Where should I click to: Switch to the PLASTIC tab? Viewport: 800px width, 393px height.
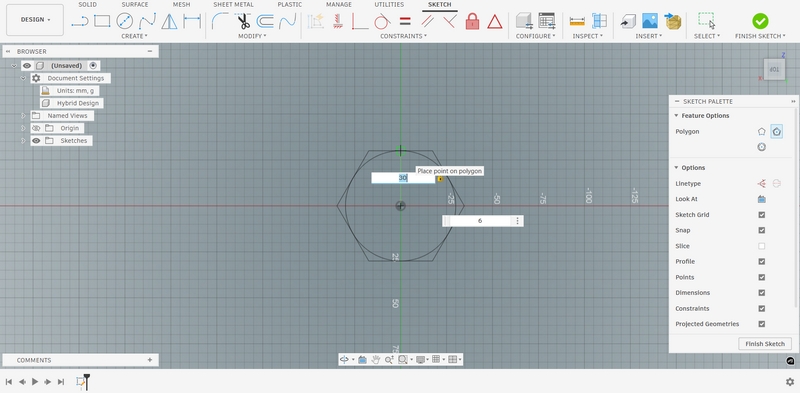pos(289,5)
